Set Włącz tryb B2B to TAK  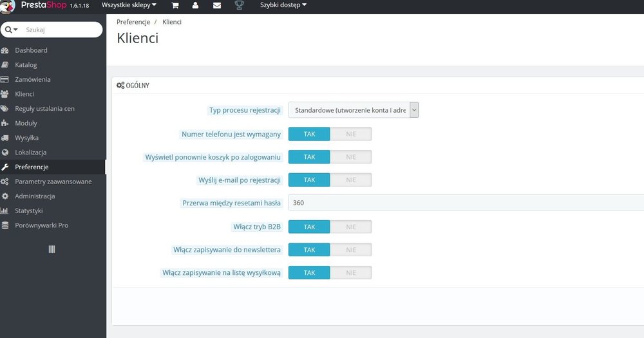309,227
